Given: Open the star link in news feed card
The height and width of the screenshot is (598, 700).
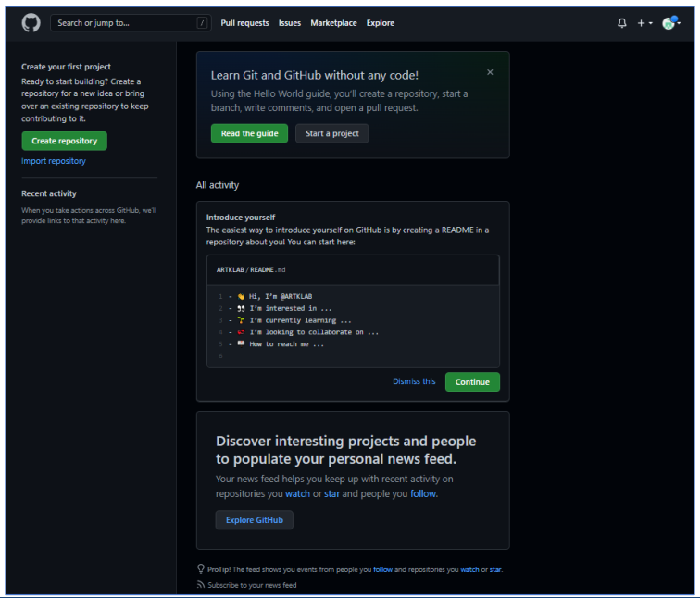Looking at the screenshot, I should pyautogui.click(x=331, y=493).
